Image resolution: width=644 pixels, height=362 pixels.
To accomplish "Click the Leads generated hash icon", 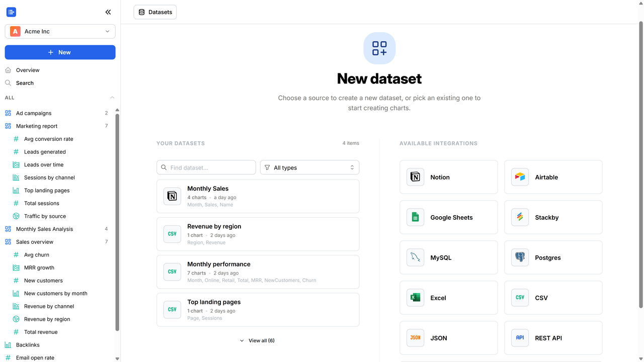I will coord(16,152).
